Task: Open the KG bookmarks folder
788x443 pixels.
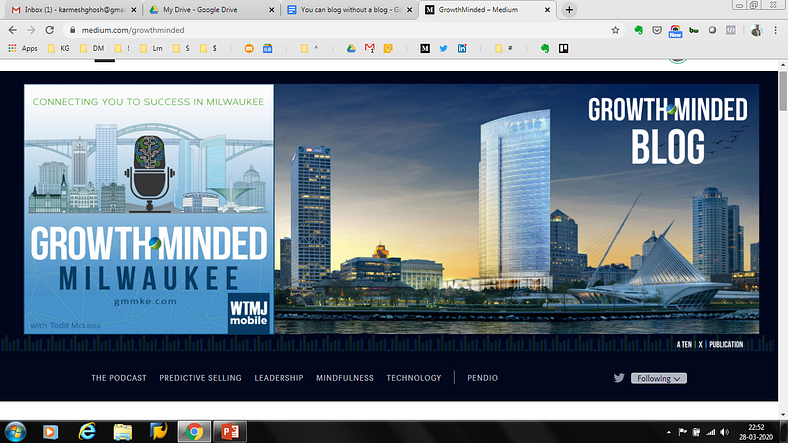Action: click(58, 48)
